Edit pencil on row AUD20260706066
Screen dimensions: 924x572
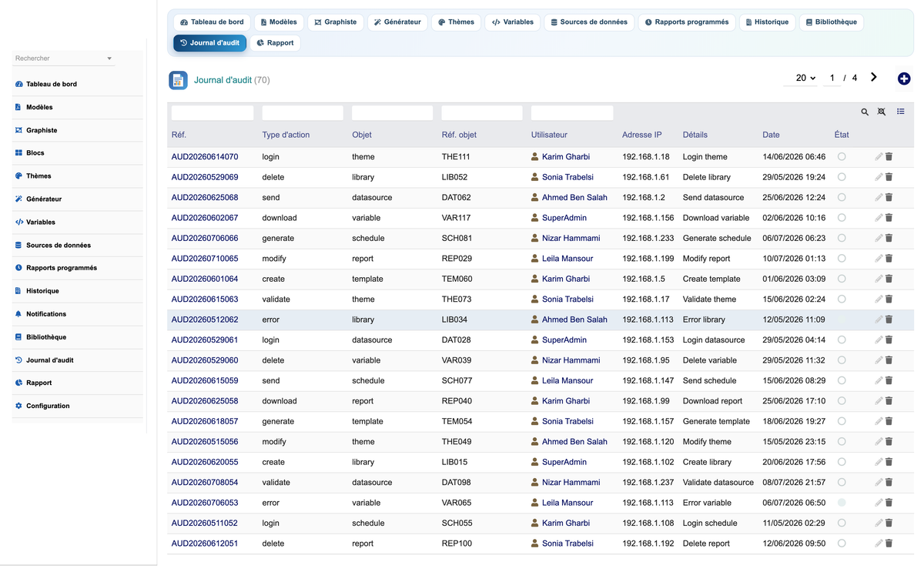point(879,239)
